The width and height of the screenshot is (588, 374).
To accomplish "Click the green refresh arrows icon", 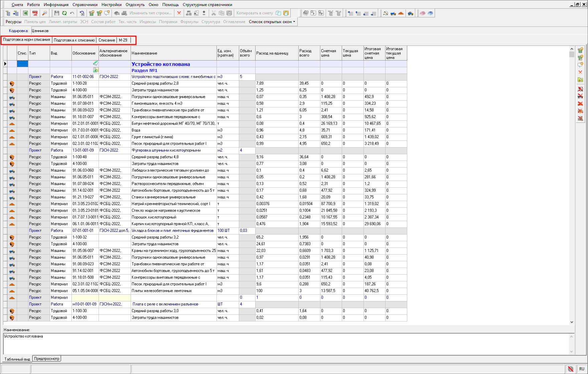I will pos(64,13).
